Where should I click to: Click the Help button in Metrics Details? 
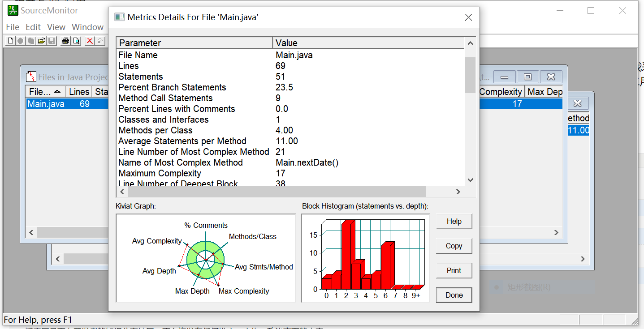[454, 222]
